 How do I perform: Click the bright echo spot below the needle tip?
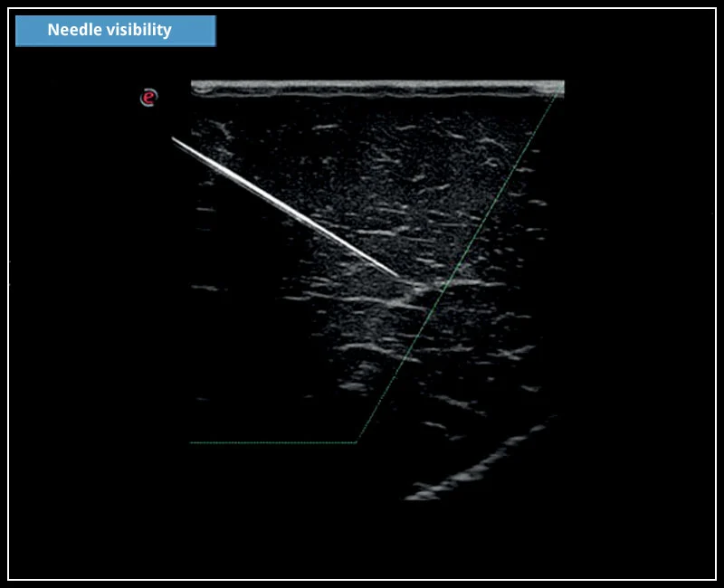[418, 289]
